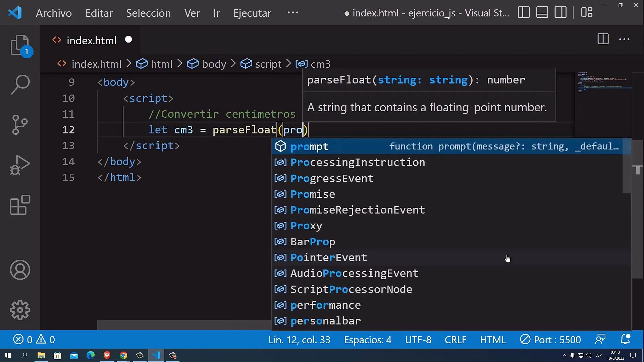The image size is (644, 362).
Task: Open the Ejecutar menu
Action: click(252, 13)
